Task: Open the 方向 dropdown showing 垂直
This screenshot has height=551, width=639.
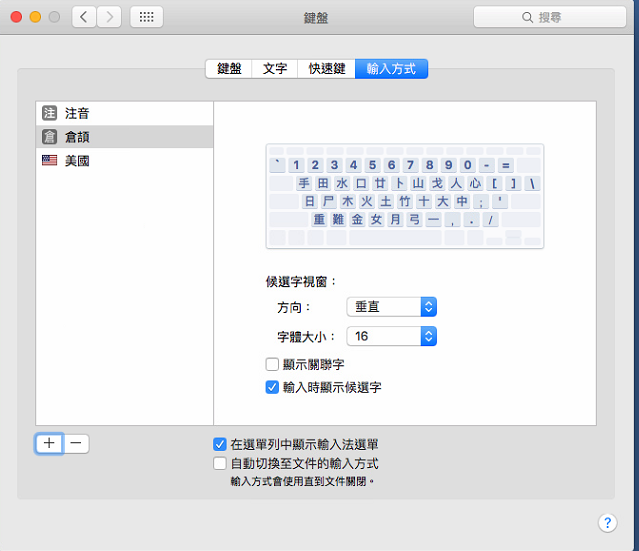Action: click(x=392, y=307)
